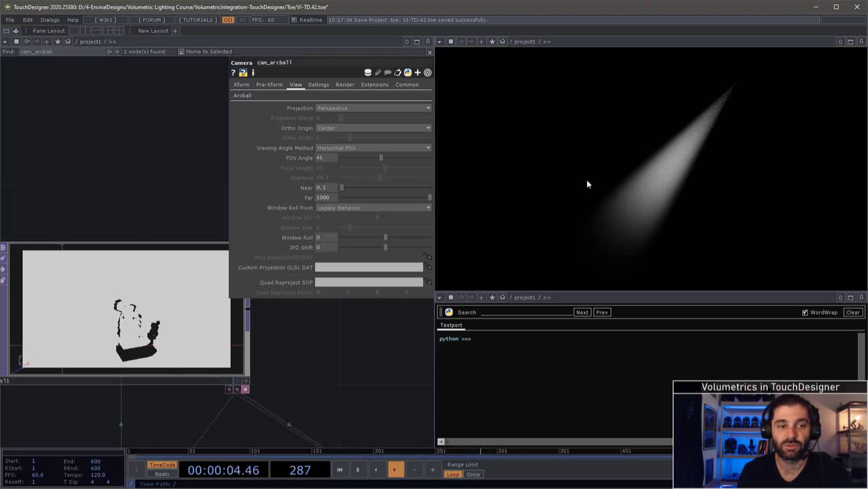The width and height of the screenshot is (868, 489).
Task: Enable Loop range limit
Action: [453, 474]
